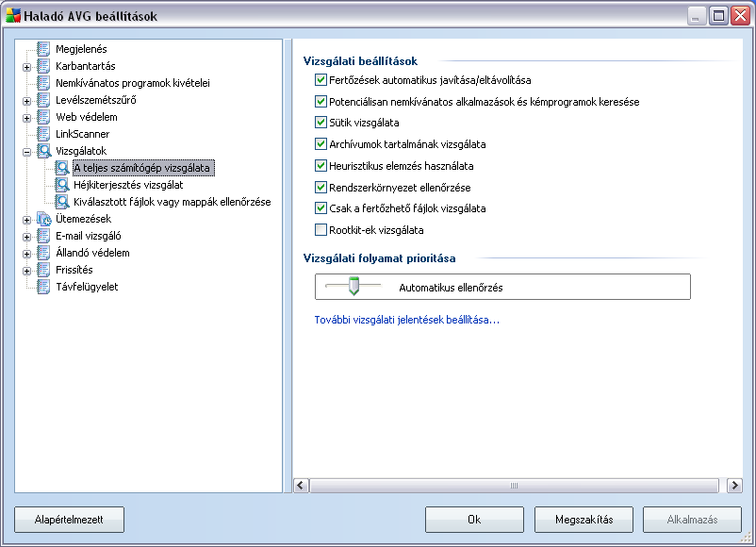This screenshot has width=756, height=547.
Task: Expand the Karbantartás node
Action: point(27,67)
